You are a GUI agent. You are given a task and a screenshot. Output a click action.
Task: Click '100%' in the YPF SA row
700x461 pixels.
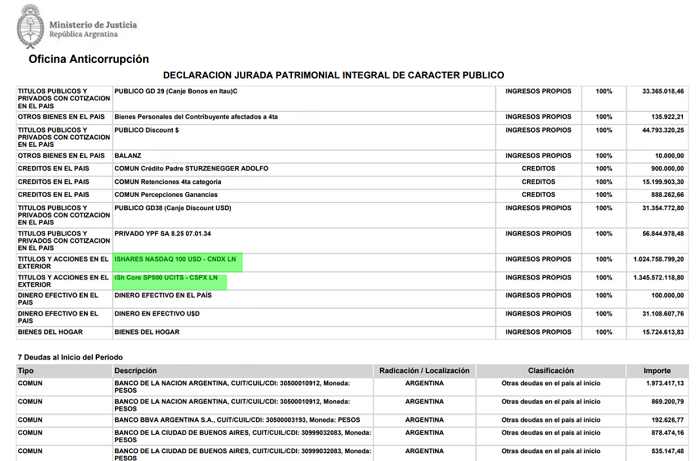click(x=604, y=233)
